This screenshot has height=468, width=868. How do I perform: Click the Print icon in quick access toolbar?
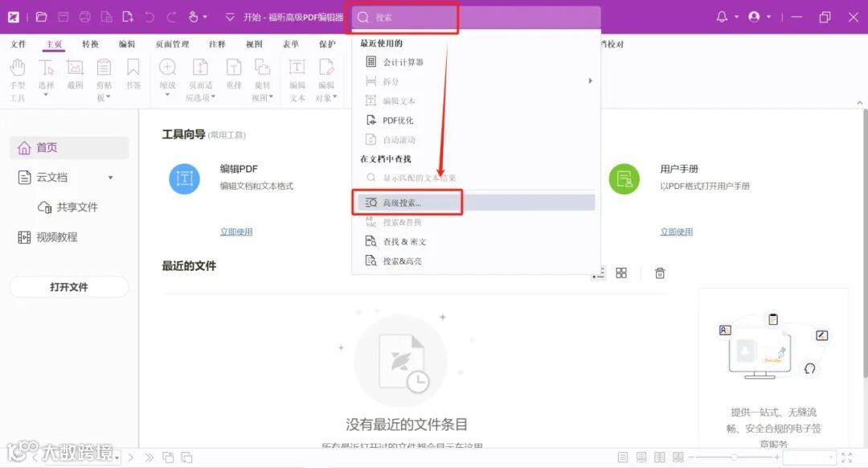[84, 17]
